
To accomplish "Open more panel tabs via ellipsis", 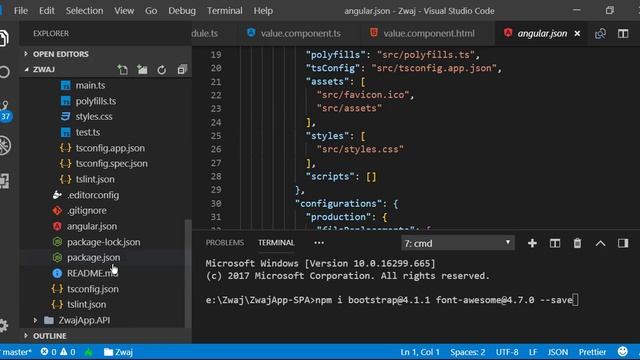I will (x=319, y=243).
